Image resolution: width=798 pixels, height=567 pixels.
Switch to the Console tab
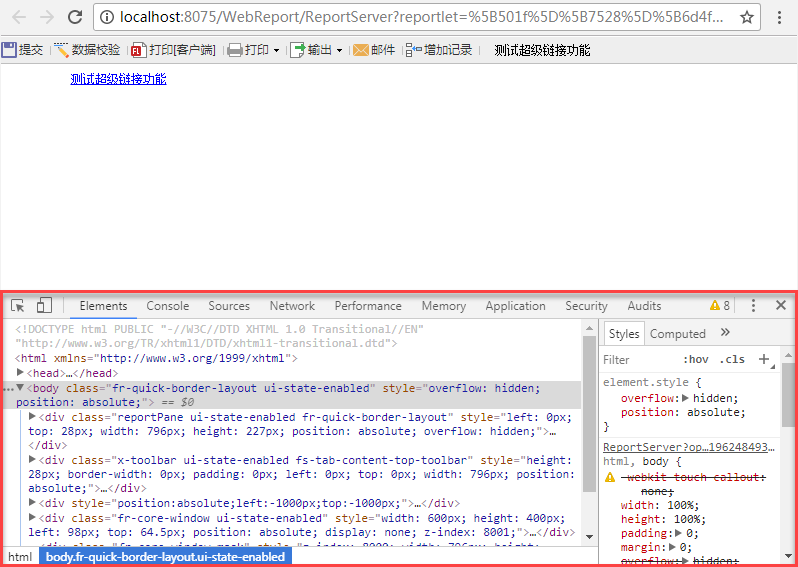[168, 306]
